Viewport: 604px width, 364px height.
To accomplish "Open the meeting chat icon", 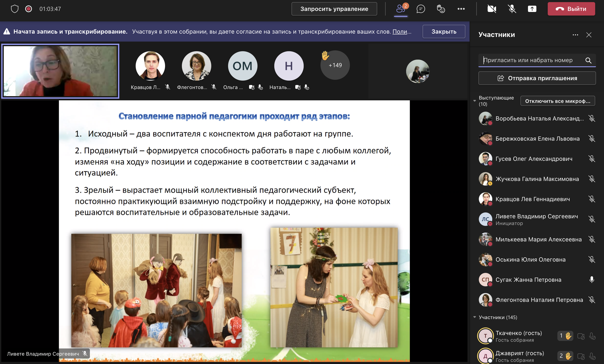I will [x=421, y=9].
